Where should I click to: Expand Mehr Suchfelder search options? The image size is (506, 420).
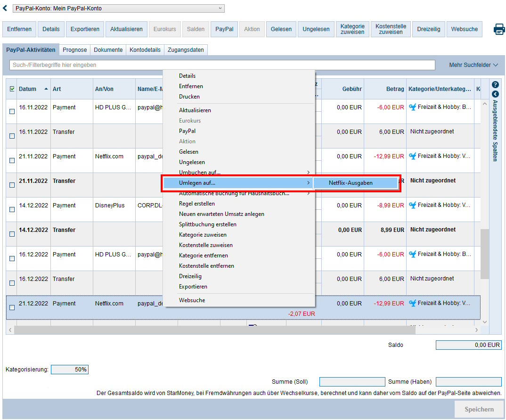(473, 65)
